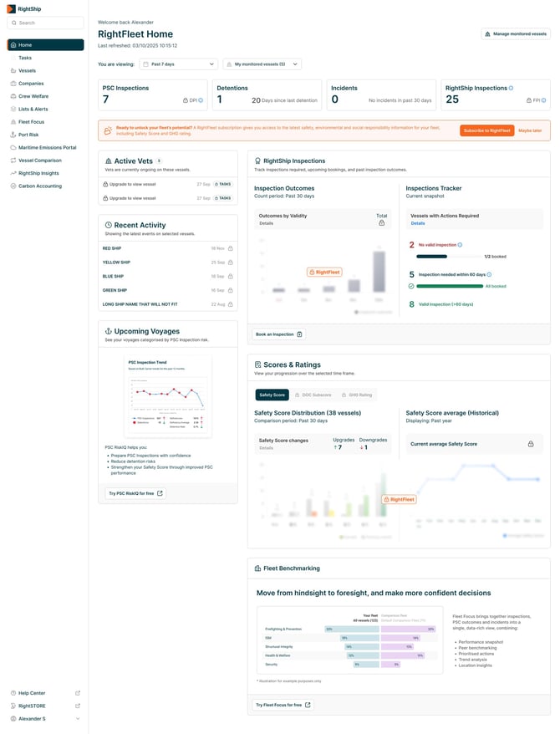The height and width of the screenshot is (734, 560).
Task: Click info icon next to RightShip Inspections count
Action: [x=511, y=88]
